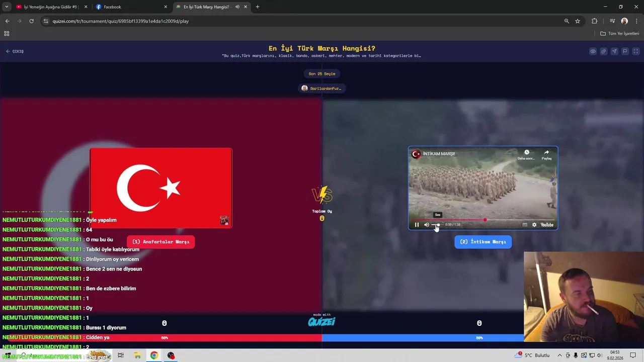Bookmark this page with star icon

click(578, 21)
